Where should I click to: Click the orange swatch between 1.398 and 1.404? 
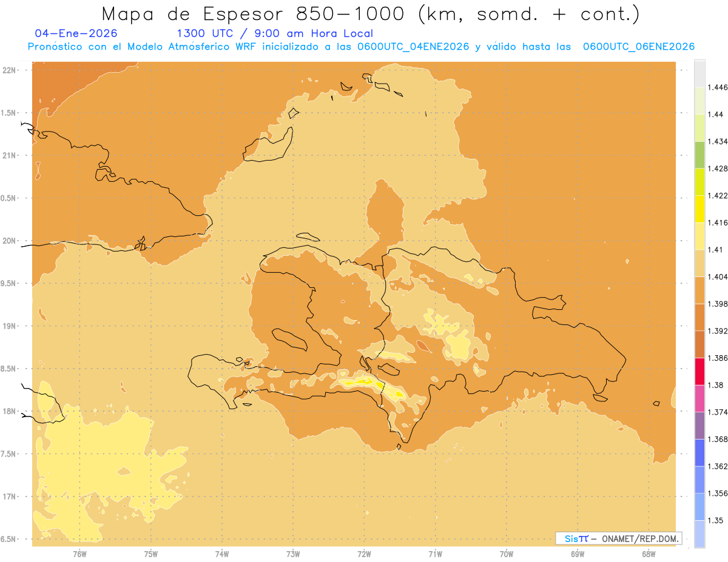point(700,290)
